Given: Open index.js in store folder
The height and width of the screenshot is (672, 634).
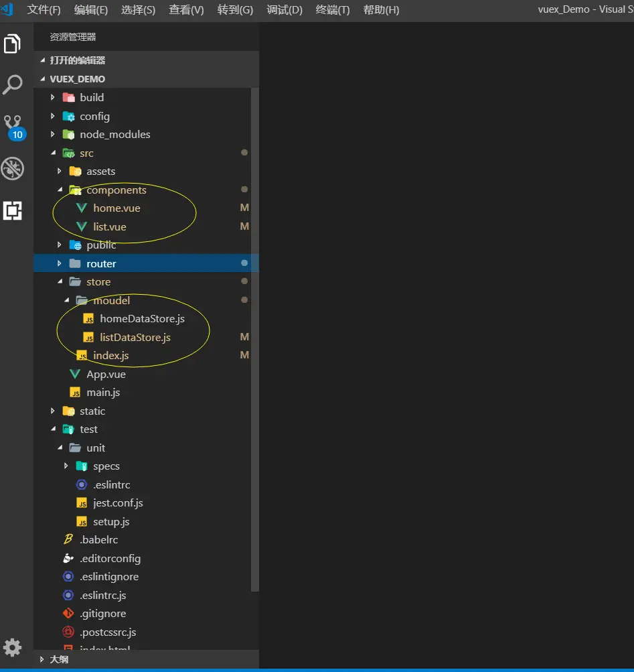Looking at the screenshot, I should [x=111, y=356].
